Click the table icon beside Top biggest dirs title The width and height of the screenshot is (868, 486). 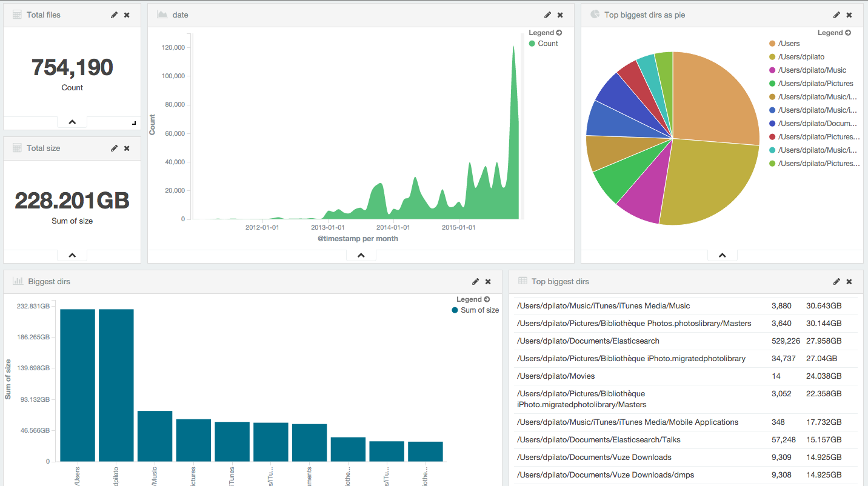pyautogui.click(x=521, y=281)
